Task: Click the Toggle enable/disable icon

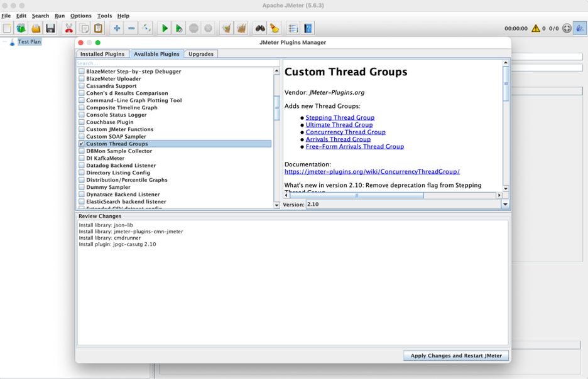Action: click(x=146, y=28)
